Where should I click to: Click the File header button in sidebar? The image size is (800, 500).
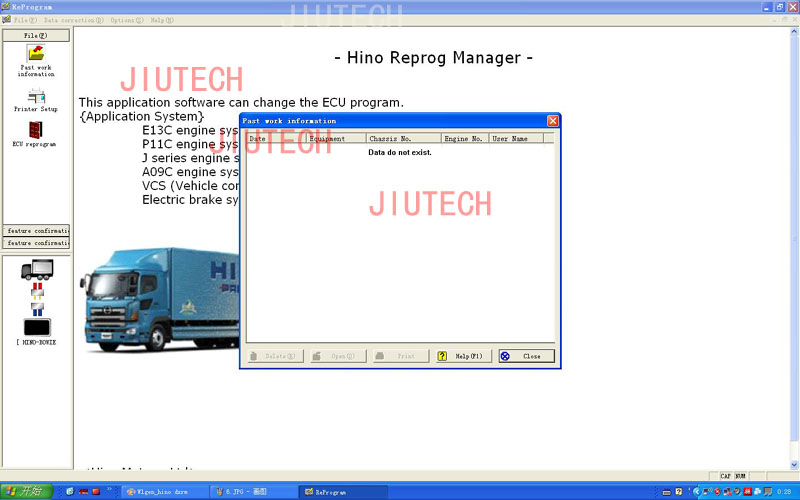pyautogui.click(x=36, y=35)
